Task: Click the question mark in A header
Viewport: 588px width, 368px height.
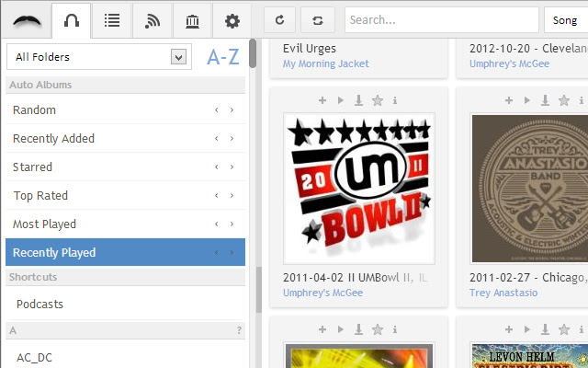Action: coord(239,331)
